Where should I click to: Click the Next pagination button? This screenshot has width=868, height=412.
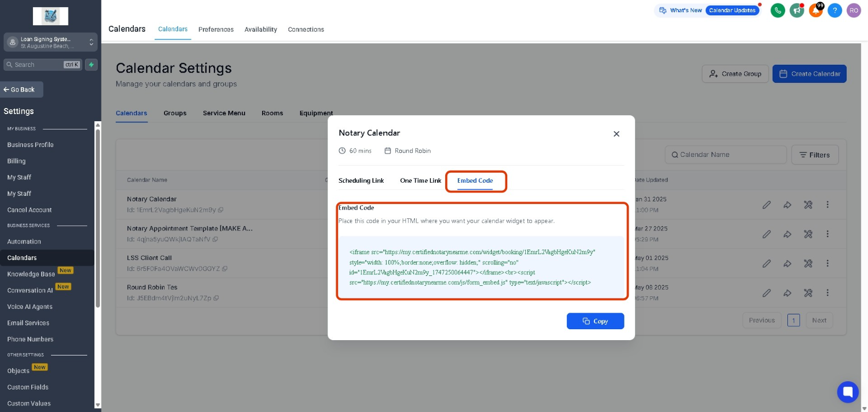[819, 320]
